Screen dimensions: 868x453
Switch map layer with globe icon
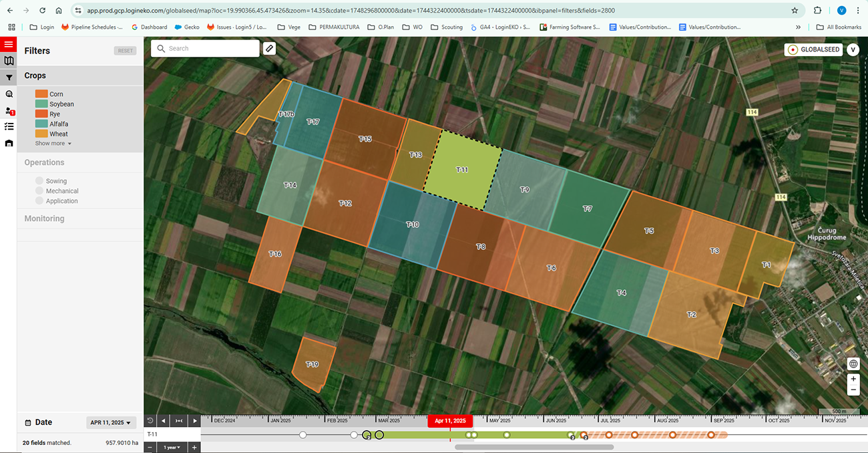(853, 364)
